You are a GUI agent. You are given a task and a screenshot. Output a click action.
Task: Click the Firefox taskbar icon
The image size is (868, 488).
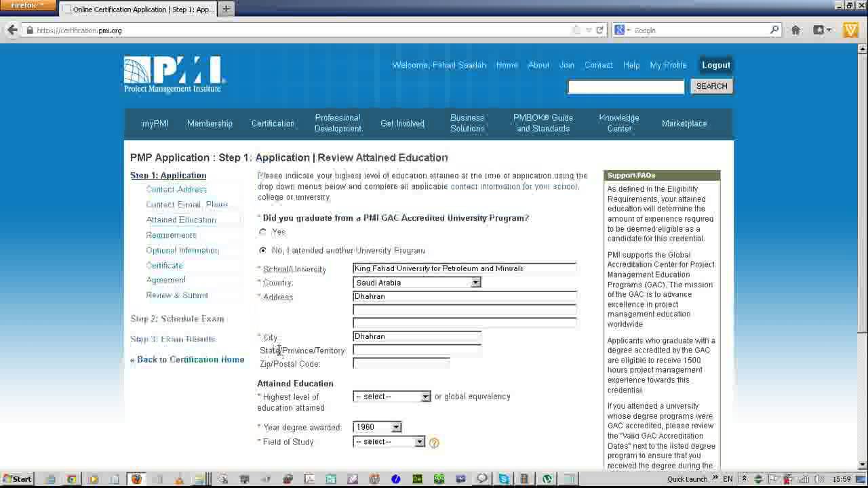(136, 479)
